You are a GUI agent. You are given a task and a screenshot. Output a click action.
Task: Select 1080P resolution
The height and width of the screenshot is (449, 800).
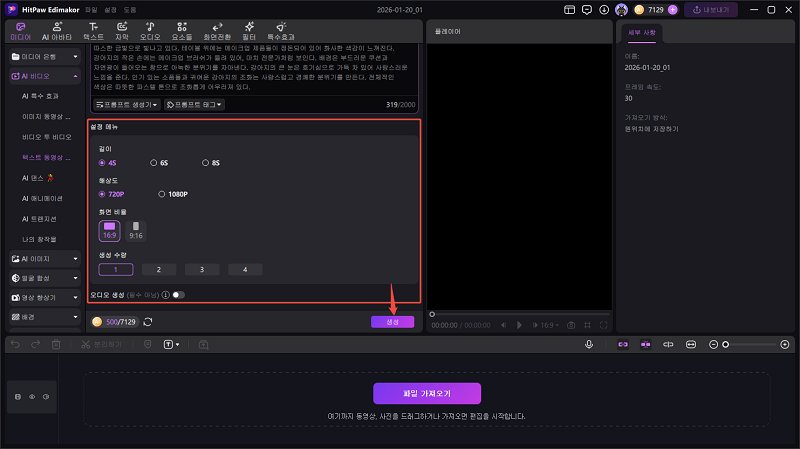point(162,194)
